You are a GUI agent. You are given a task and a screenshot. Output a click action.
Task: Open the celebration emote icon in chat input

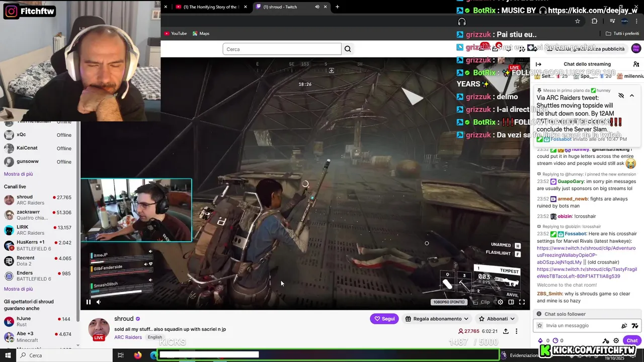click(x=624, y=326)
